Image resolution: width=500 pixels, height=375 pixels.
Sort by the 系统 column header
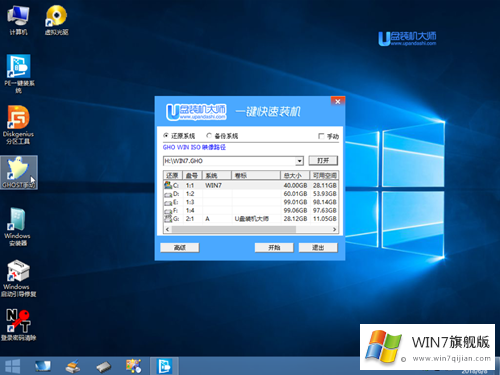[217, 175]
